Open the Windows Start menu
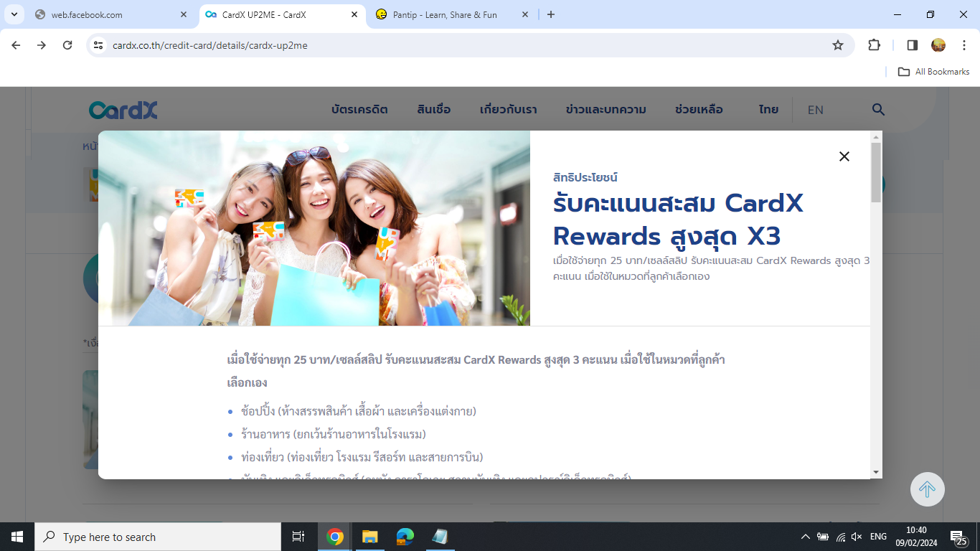This screenshot has width=980, height=551. tap(17, 537)
